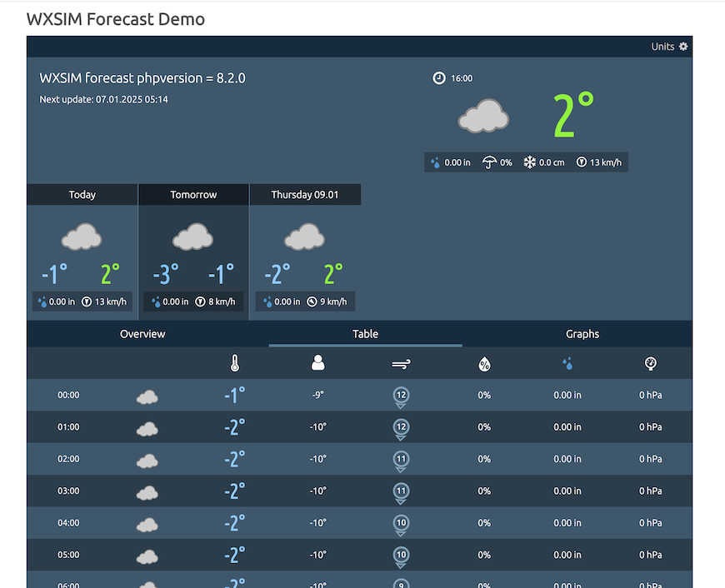Click the wind column header icon

click(x=401, y=364)
